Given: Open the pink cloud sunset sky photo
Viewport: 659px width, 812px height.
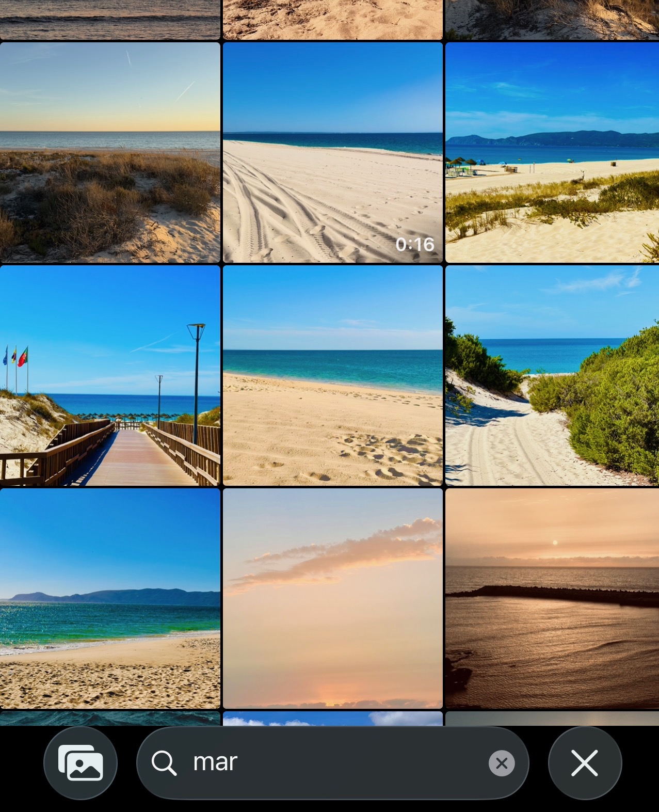Looking at the screenshot, I should [332, 598].
